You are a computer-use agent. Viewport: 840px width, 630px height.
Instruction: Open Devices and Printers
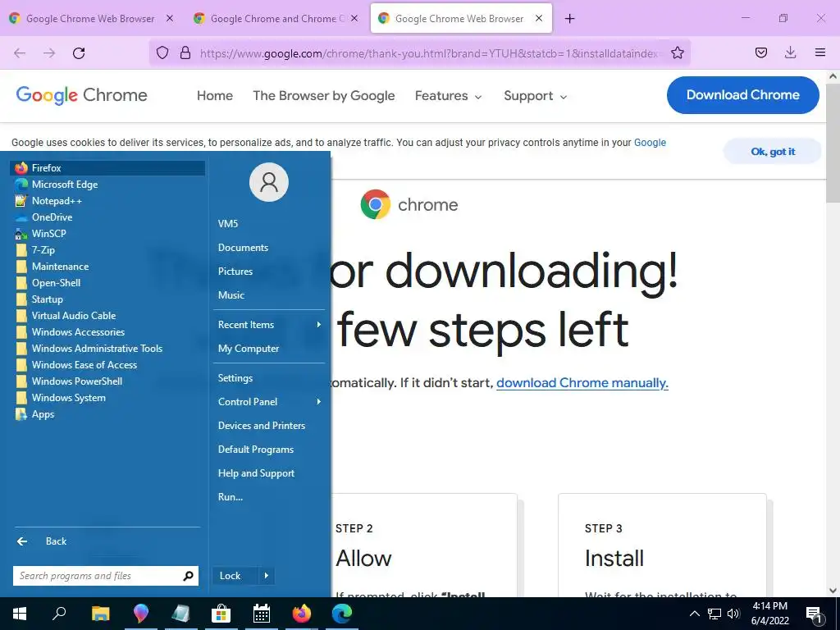269,426
